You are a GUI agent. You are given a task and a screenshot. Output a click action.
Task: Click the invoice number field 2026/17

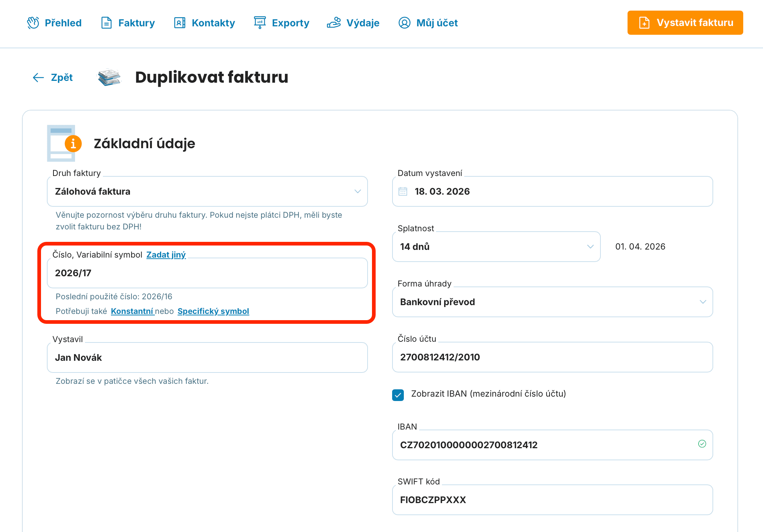(x=207, y=273)
